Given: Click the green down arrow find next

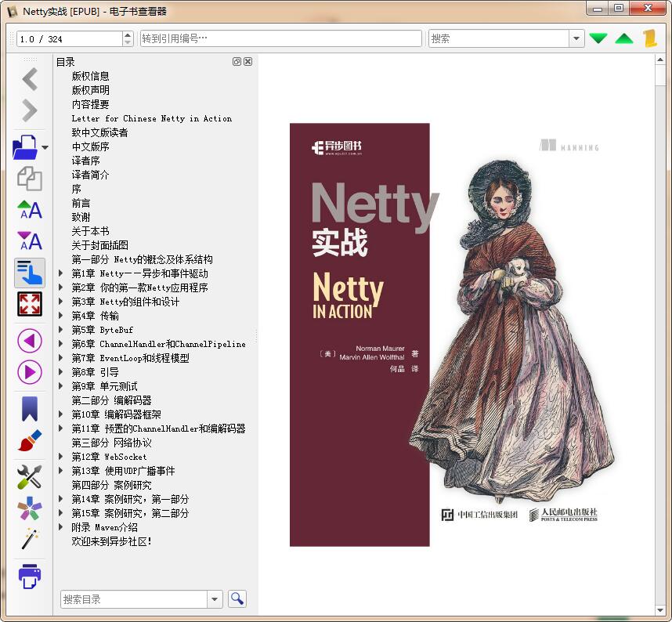Looking at the screenshot, I should pyautogui.click(x=598, y=38).
